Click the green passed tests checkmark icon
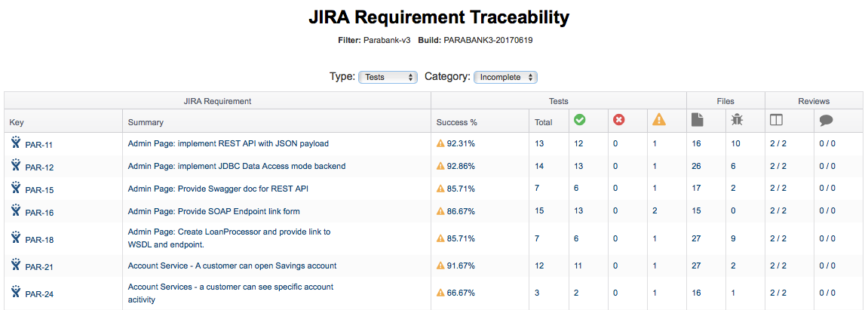 pos(580,120)
